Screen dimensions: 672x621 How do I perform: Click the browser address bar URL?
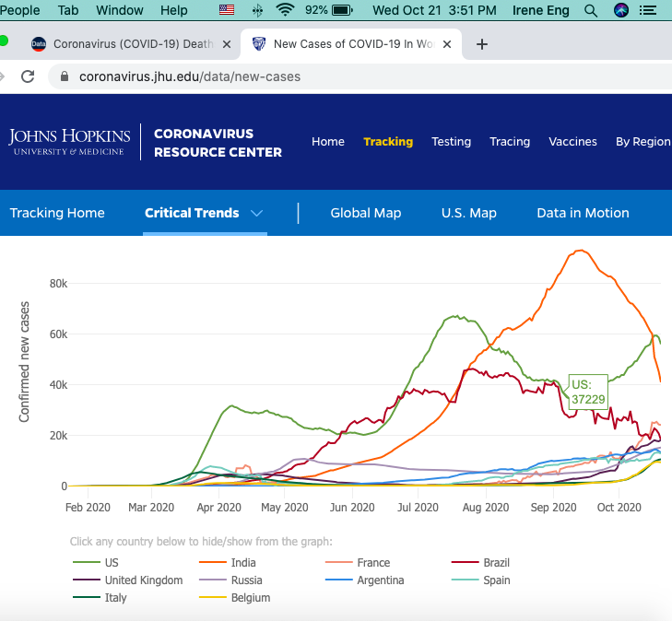pos(190,76)
